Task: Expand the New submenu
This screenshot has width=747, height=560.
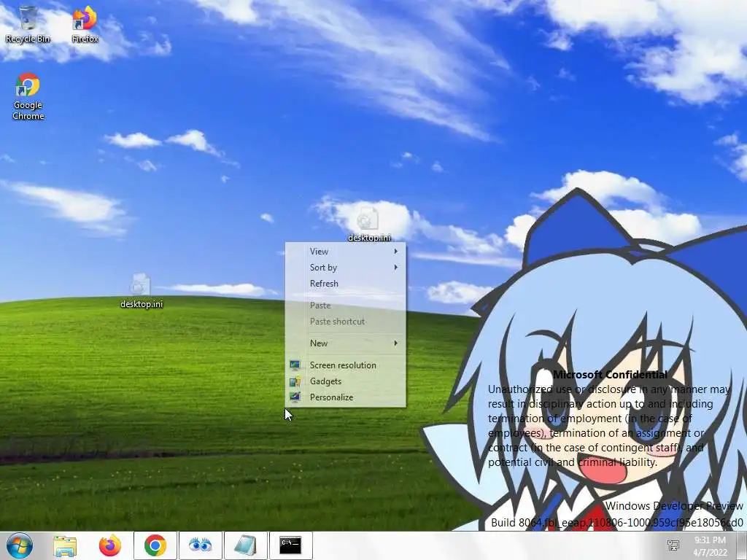Action: (x=345, y=343)
